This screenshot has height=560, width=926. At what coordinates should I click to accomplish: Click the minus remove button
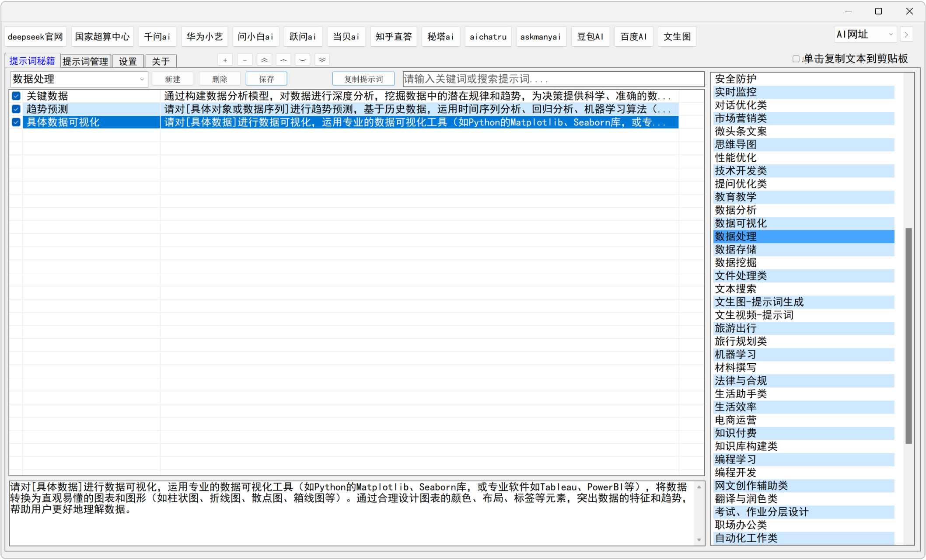(x=245, y=60)
